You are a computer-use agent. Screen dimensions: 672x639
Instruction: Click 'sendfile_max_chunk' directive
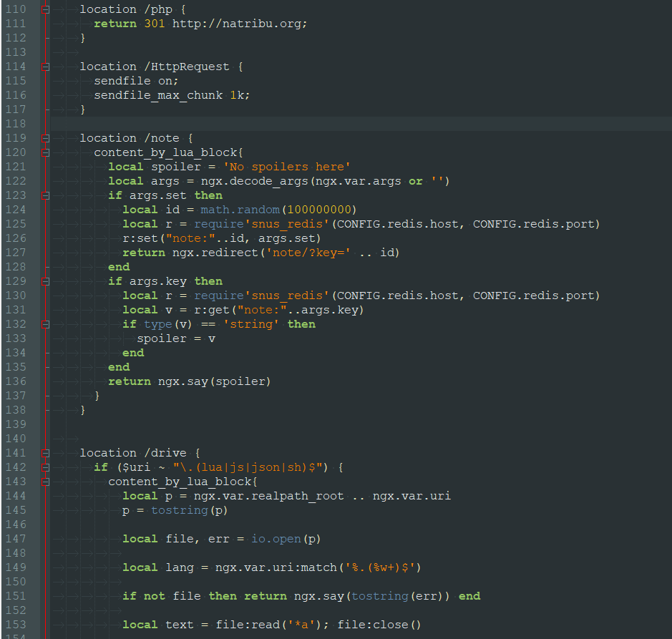click(x=158, y=96)
